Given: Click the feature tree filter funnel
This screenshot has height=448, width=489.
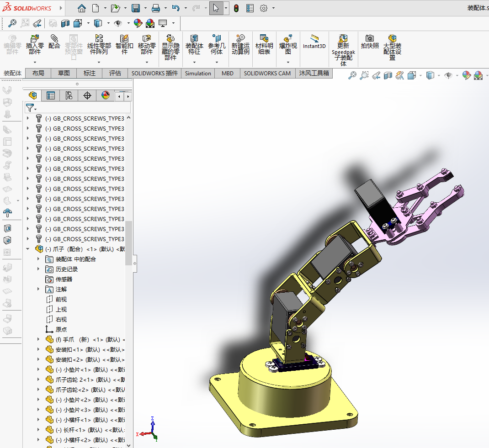Looking at the screenshot, I should click(x=30, y=108).
